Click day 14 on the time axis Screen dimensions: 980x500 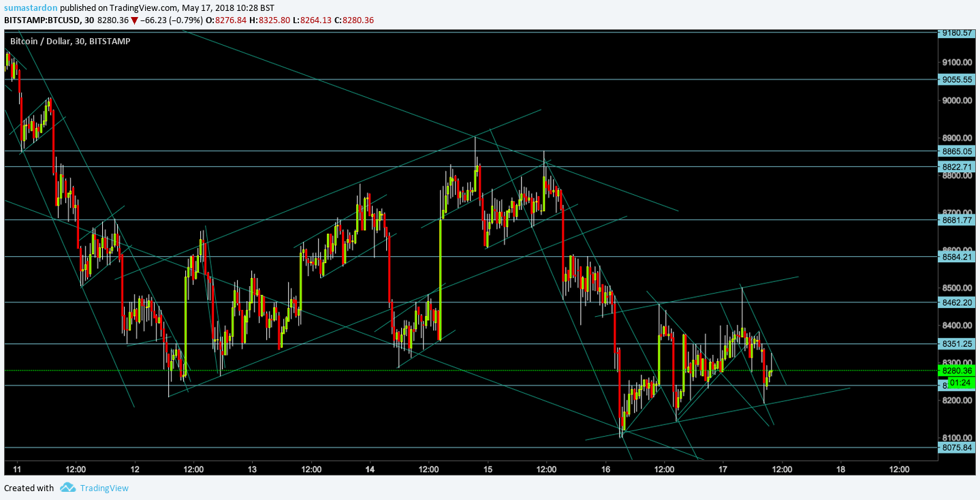tap(370, 469)
